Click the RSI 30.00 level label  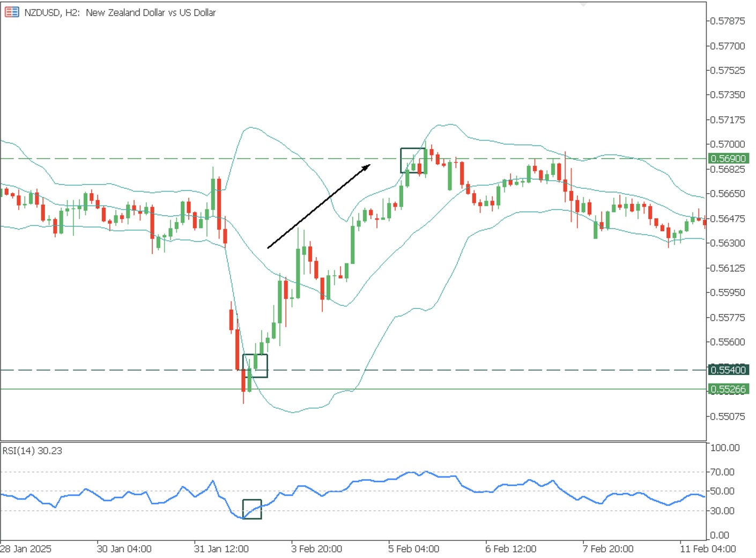coord(722,511)
